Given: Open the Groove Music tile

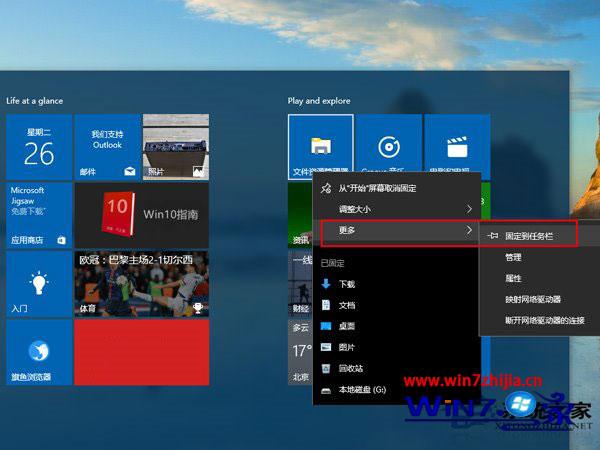Looking at the screenshot, I should pos(389,143).
